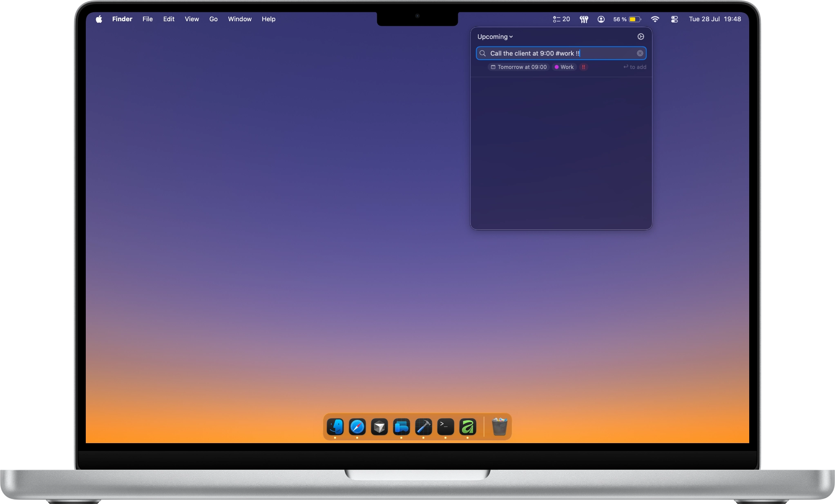Screen dimensions: 835x504
Task: Click the magnifier icon in input field
Action: pos(482,54)
